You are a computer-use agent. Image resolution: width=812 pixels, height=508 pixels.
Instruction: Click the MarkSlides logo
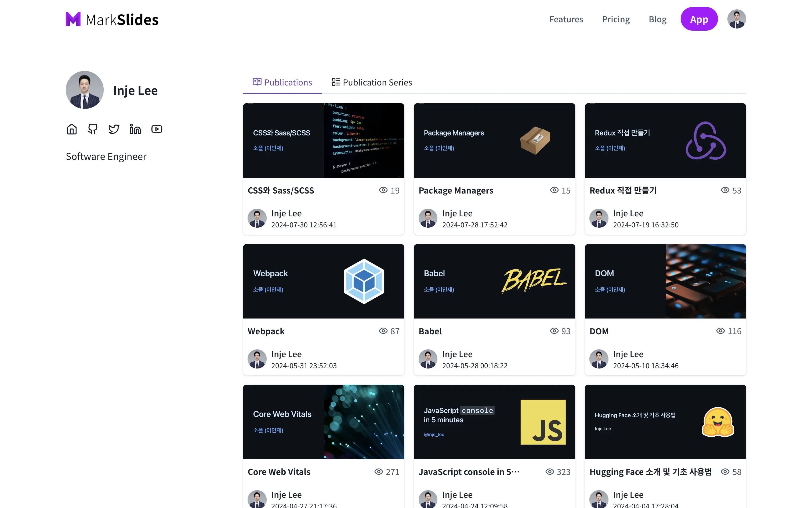coord(112,19)
